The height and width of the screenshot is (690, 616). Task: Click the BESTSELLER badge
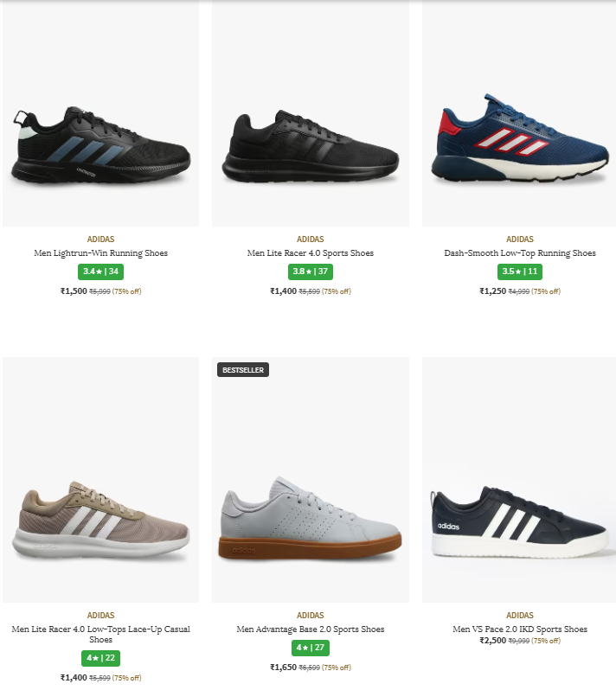243,370
